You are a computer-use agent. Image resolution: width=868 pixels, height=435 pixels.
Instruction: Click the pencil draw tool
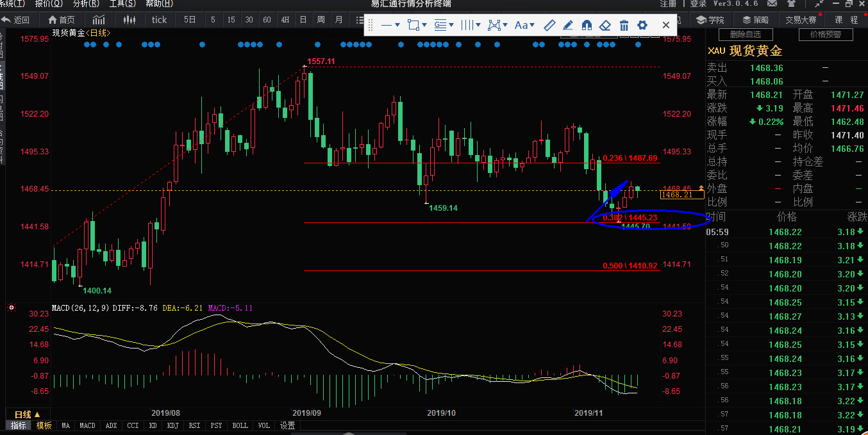pos(568,26)
